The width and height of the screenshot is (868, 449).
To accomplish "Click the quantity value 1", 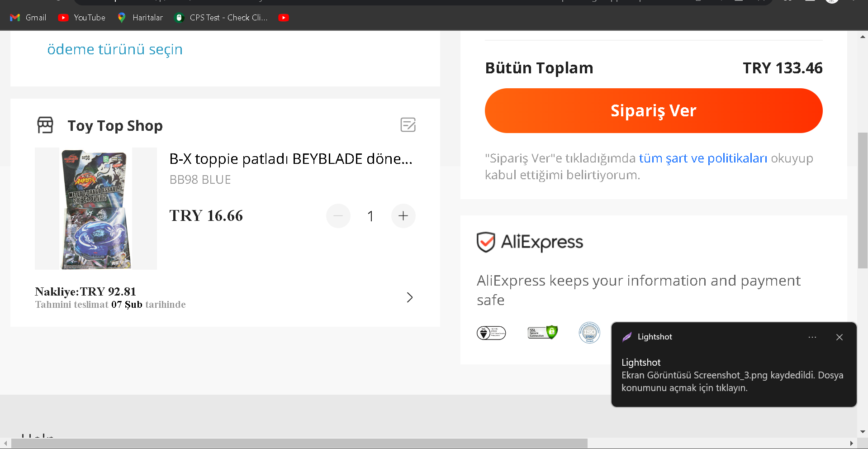I will tap(370, 216).
